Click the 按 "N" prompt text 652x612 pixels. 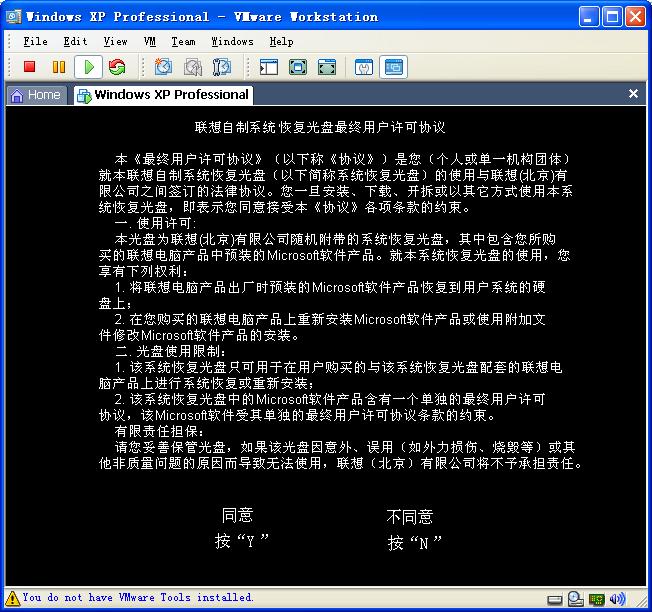[x=415, y=543]
